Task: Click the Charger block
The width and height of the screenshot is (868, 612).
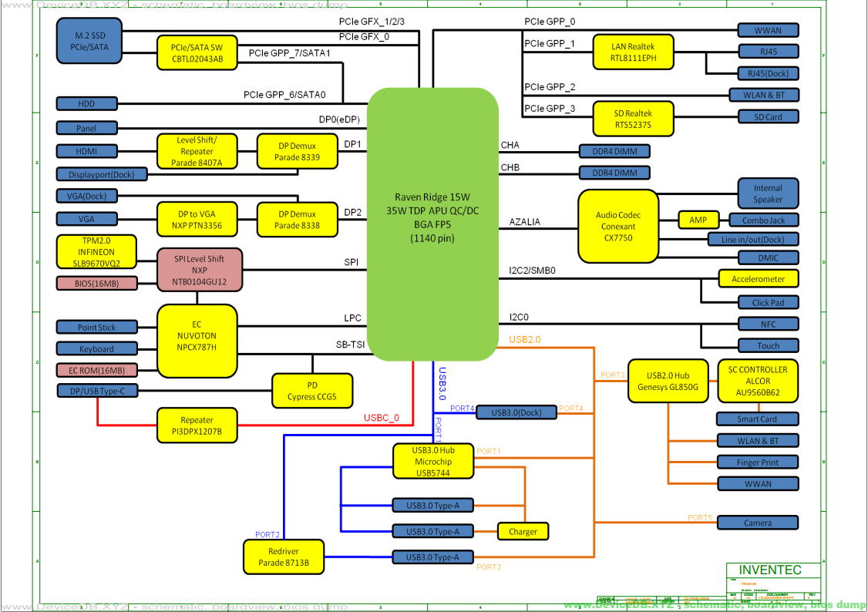Action: pos(523,531)
